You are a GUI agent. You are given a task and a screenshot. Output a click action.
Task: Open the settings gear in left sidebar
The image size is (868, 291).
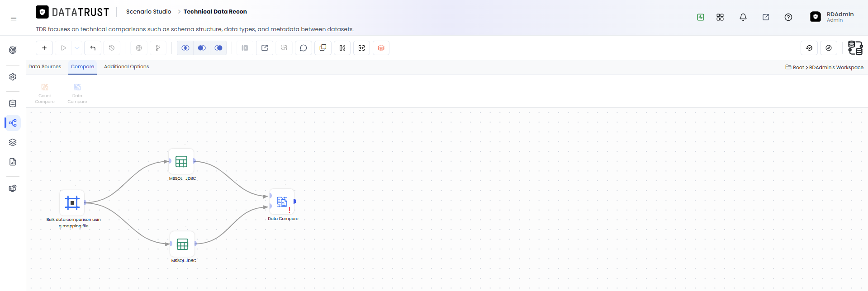(x=13, y=77)
